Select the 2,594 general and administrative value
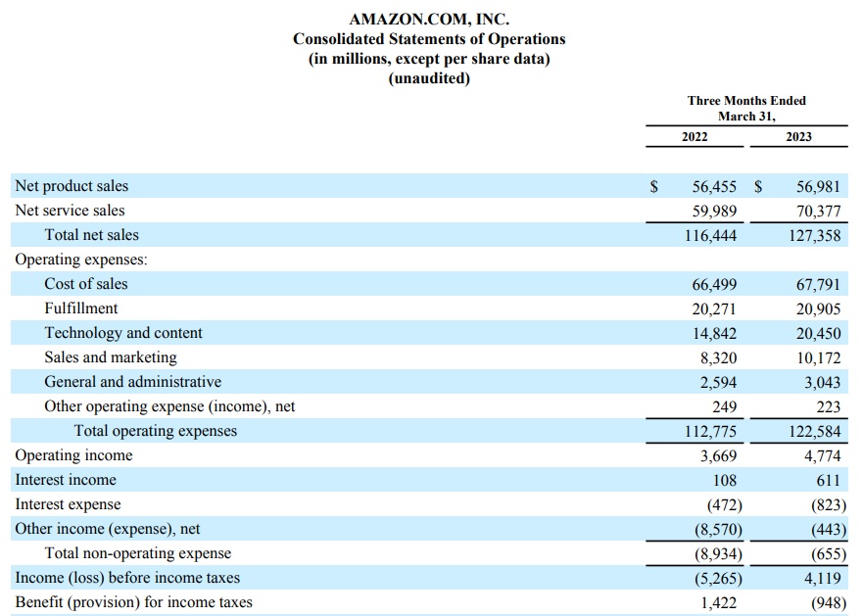The image size is (863, 616). [x=718, y=383]
